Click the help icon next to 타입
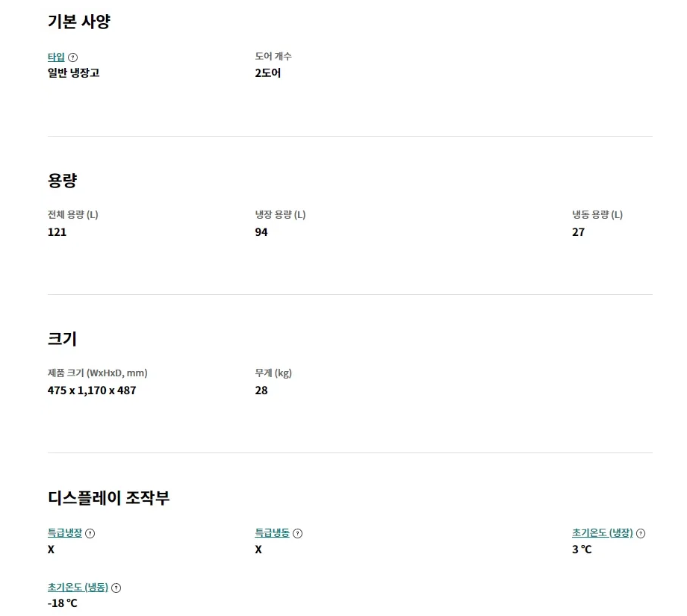Screen dimensions: 687x616 coord(73,57)
